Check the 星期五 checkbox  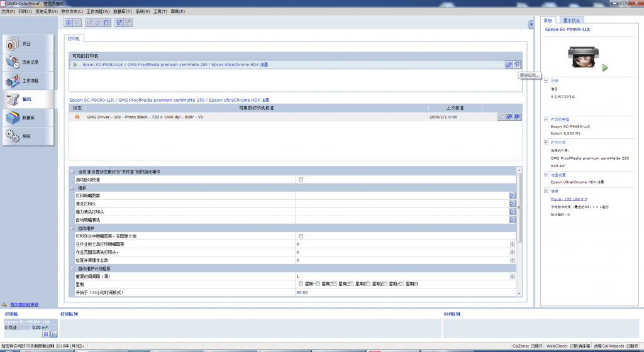tap(369, 284)
